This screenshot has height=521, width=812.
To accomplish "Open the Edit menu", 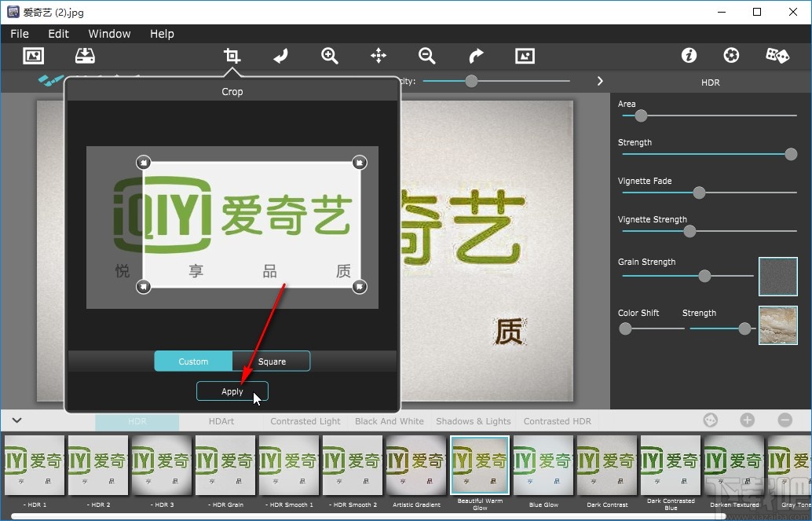I will pos(58,34).
